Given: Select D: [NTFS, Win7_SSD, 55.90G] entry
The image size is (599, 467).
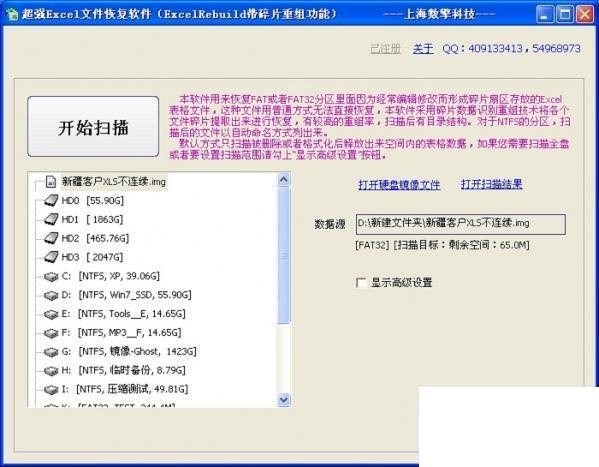Looking at the screenshot, I should click(x=126, y=295).
